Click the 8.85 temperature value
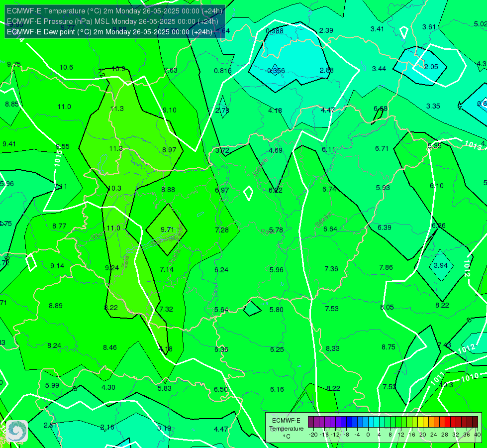 [x=12, y=104]
